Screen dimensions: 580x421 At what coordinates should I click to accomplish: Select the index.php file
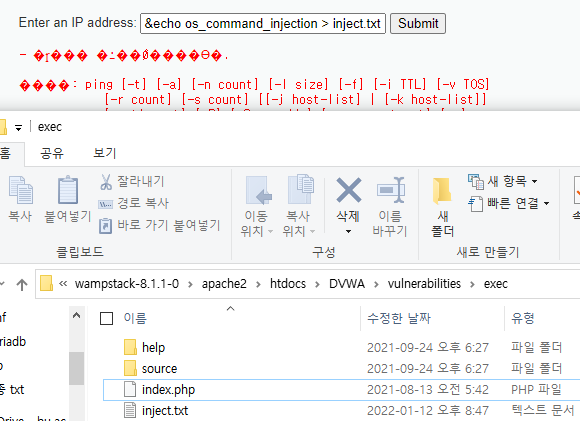[168, 390]
